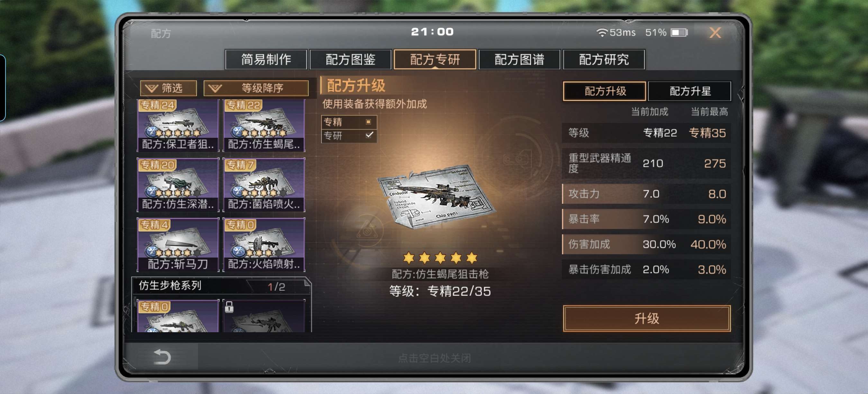
Task: Open the 配方研究 tab
Action: [x=604, y=59]
